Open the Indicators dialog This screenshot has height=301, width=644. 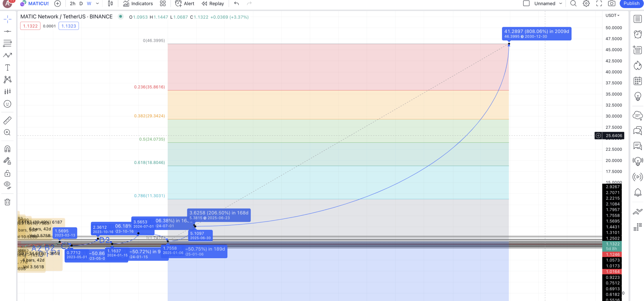[138, 3]
